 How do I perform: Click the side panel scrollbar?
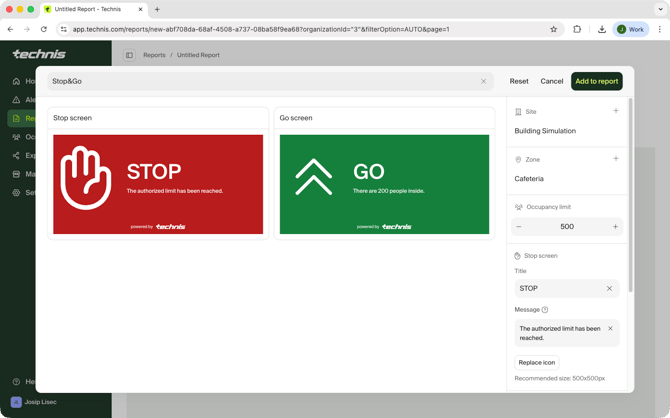tap(631, 195)
